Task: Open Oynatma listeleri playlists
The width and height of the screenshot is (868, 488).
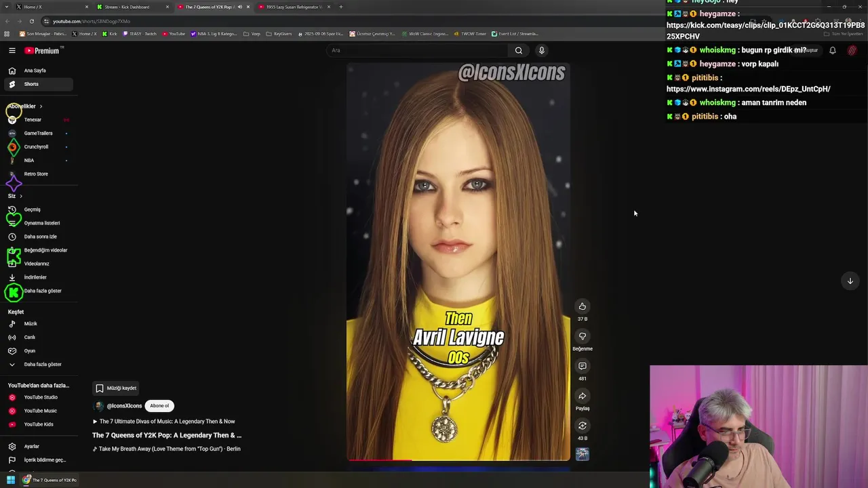Action: pyautogui.click(x=39, y=223)
